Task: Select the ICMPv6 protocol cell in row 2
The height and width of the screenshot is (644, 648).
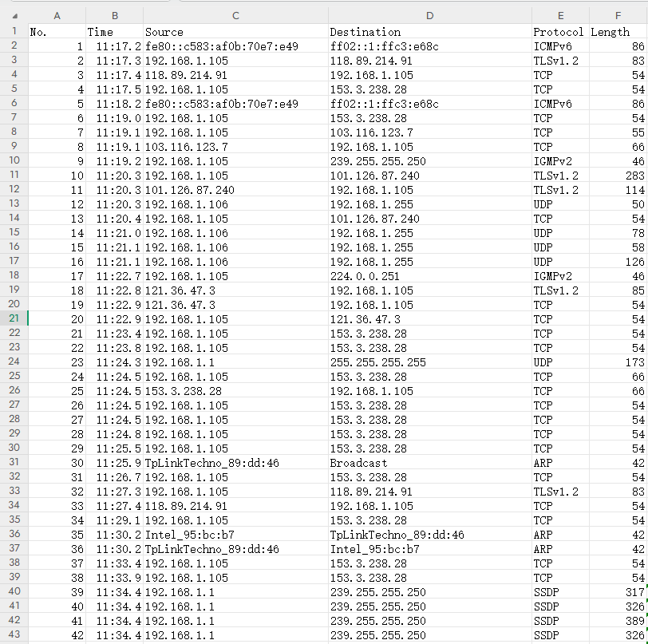Action: (x=559, y=46)
